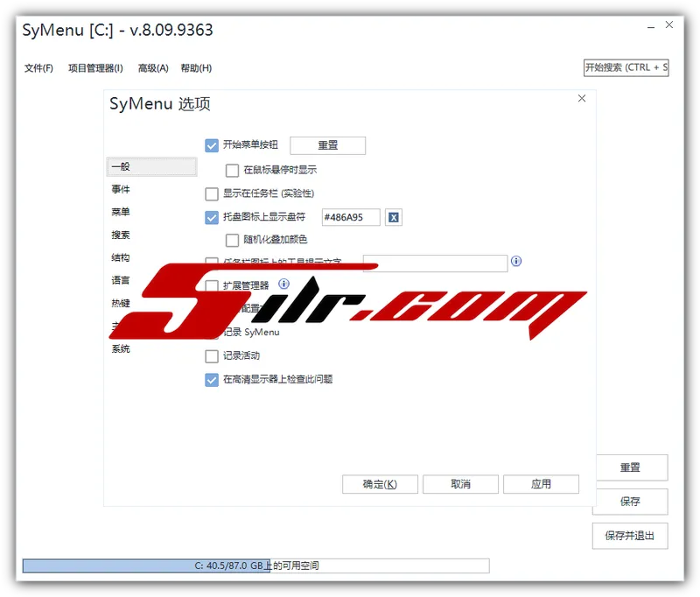Click the info icon next to 扩展管理器
The width and height of the screenshot is (700, 597).
283,284
